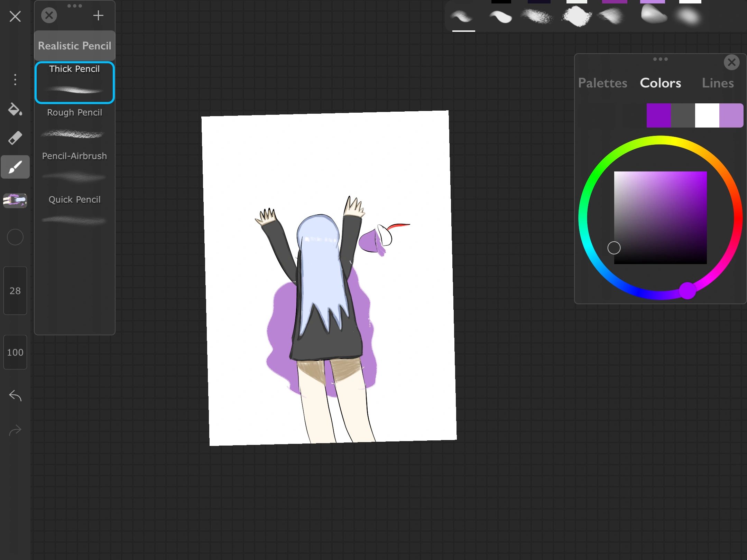Click the current color circle in the sidebar
This screenshot has width=747, height=560.
[x=15, y=237]
